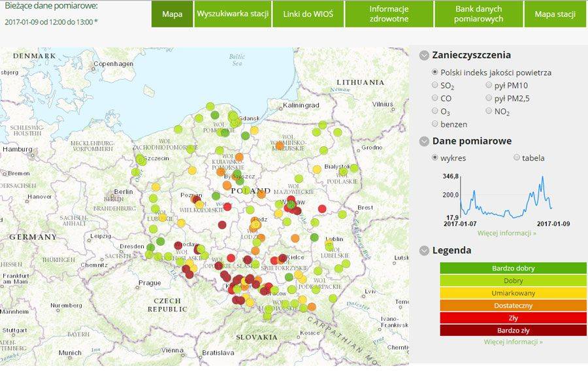Click the Bardzo zły legend color bar
This screenshot has height=375, width=588.
click(x=513, y=331)
